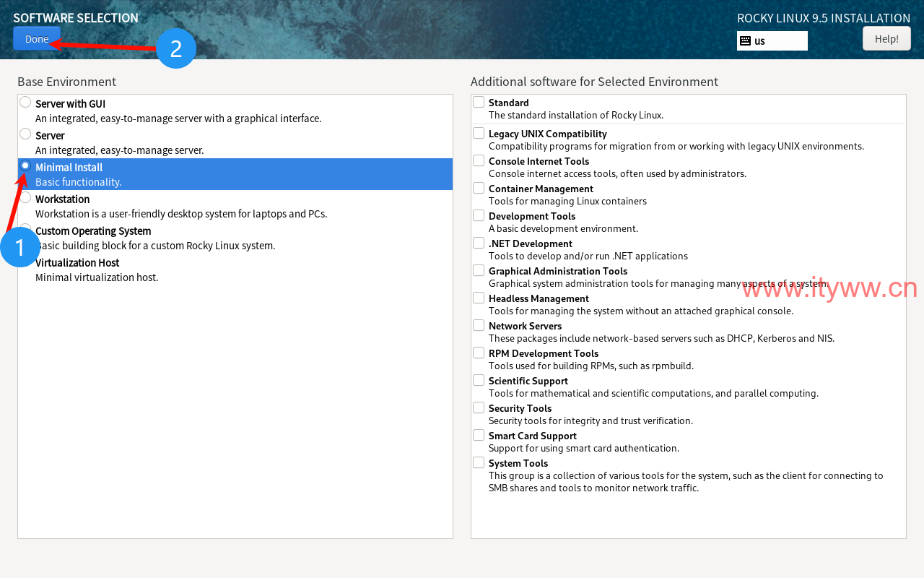Click 'The standard installation of Rocky Linux.' text
Image resolution: width=924 pixels, height=578 pixels.
tap(576, 115)
